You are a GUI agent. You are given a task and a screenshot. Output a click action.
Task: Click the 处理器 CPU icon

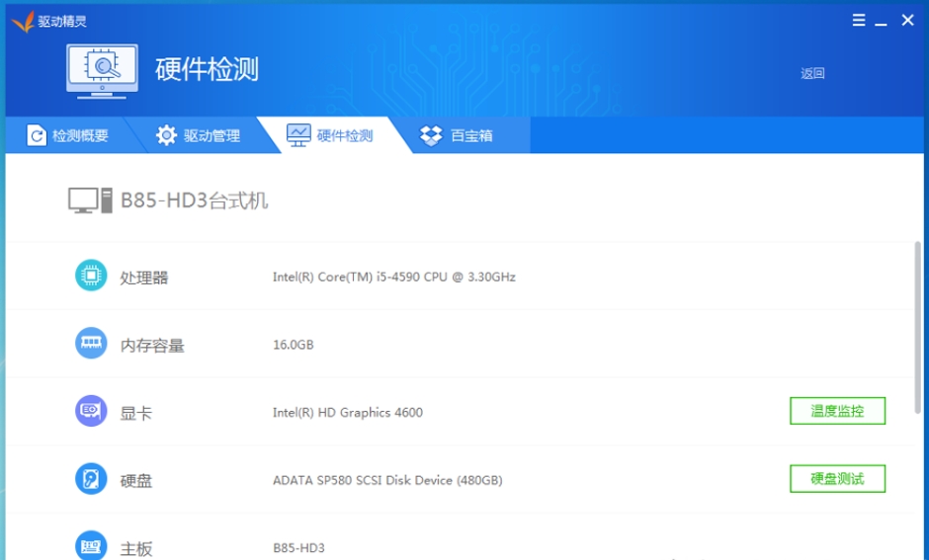(91, 276)
